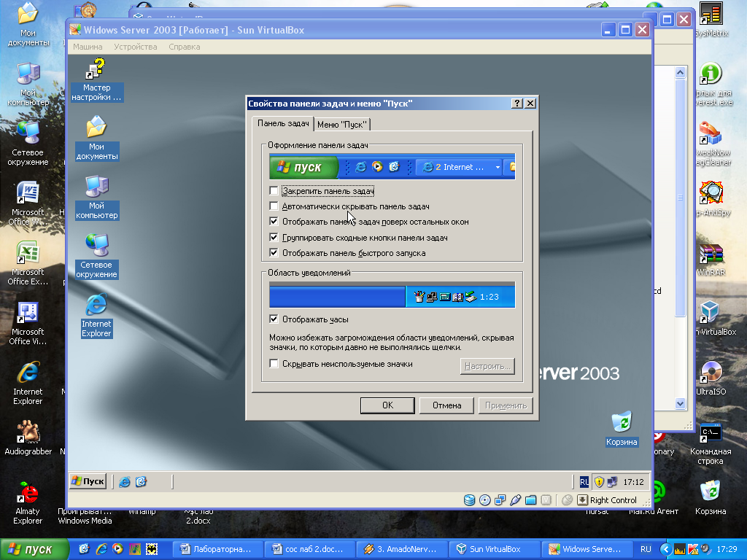Select host 'Audiograbber' desktop shortcut
The height and width of the screenshot is (560, 747).
28,437
